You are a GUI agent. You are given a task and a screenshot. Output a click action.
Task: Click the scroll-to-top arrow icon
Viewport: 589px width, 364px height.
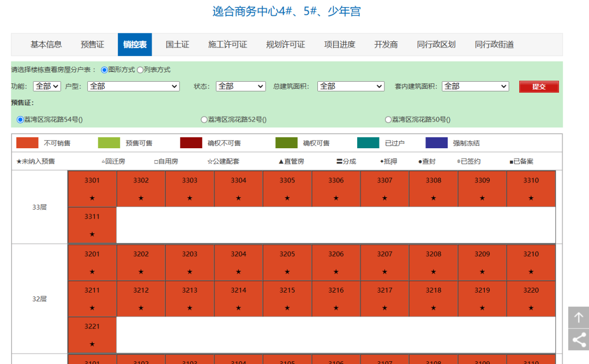click(x=579, y=318)
